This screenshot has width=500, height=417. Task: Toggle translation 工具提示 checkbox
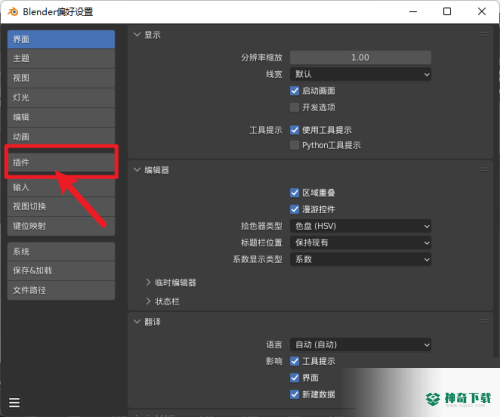point(294,361)
